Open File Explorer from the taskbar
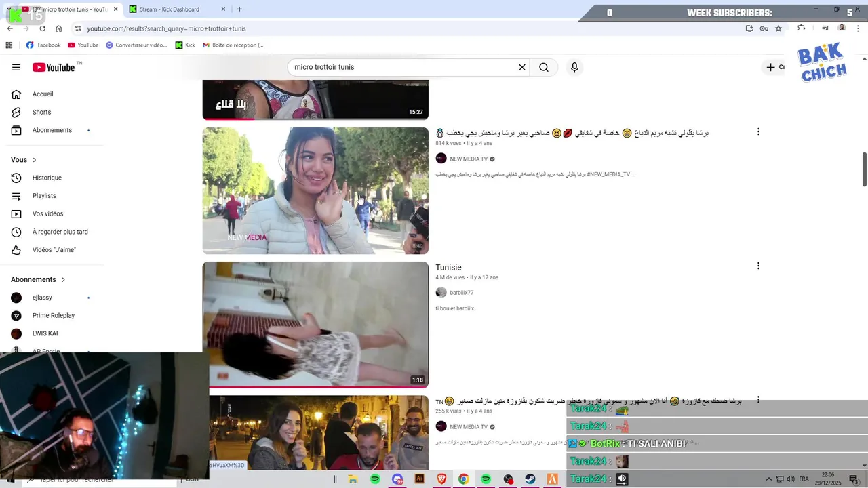 [x=353, y=479]
